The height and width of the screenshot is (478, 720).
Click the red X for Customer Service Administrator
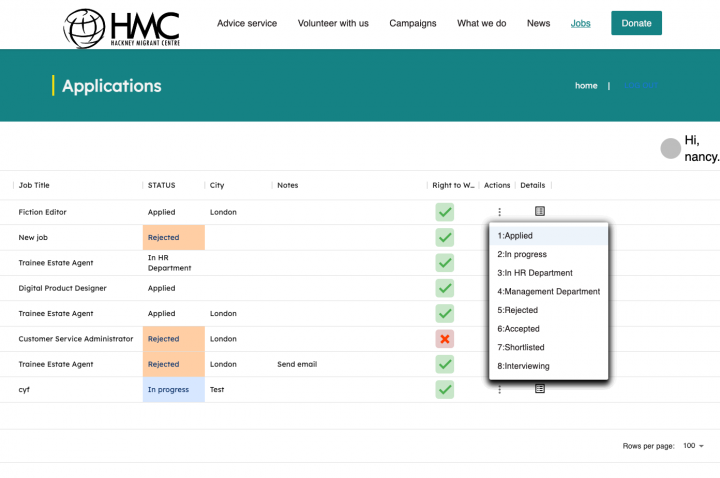click(445, 339)
